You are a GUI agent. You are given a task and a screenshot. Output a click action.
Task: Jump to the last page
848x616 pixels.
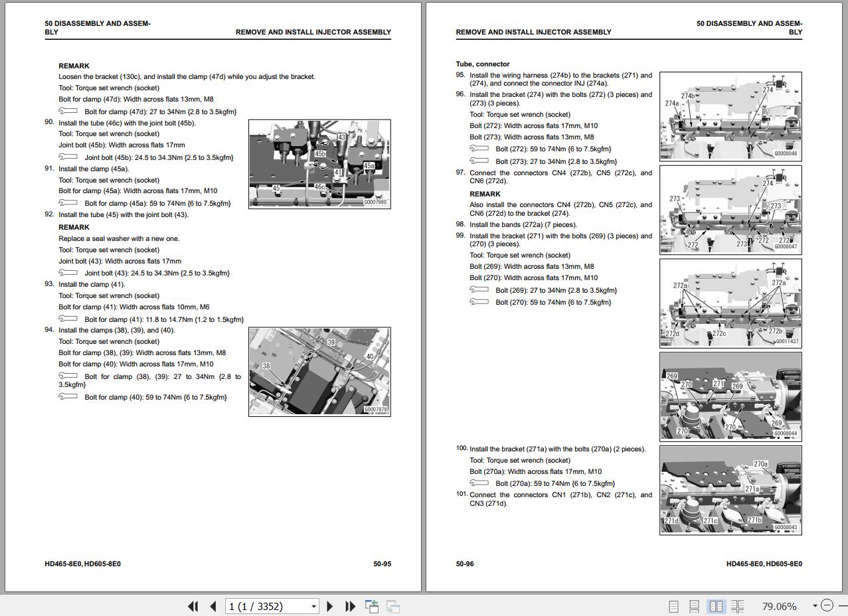point(350,606)
